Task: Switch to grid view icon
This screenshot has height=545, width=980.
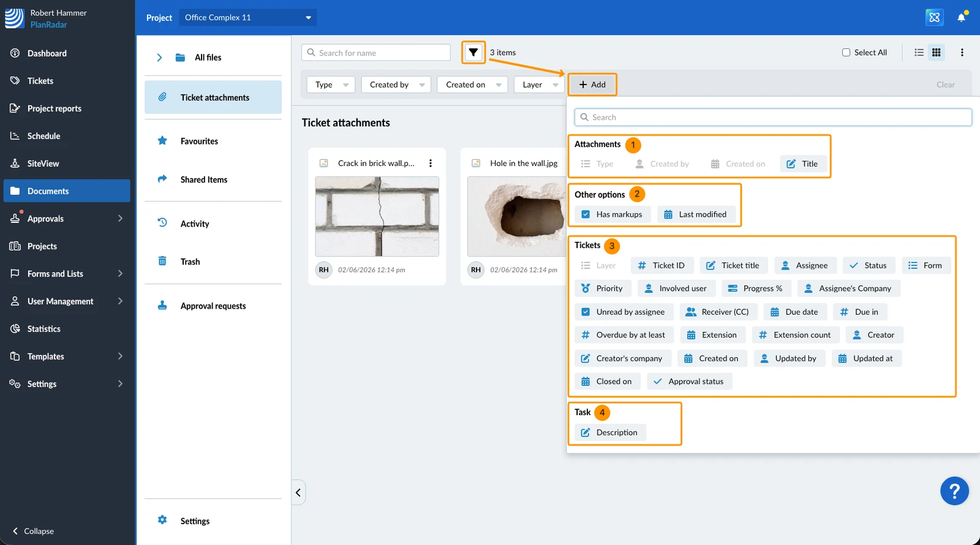Action: click(x=937, y=53)
